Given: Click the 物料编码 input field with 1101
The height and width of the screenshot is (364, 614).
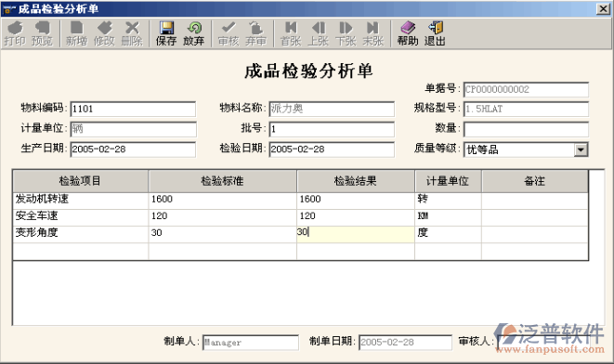Looking at the screenshot, I should point(133,109).
